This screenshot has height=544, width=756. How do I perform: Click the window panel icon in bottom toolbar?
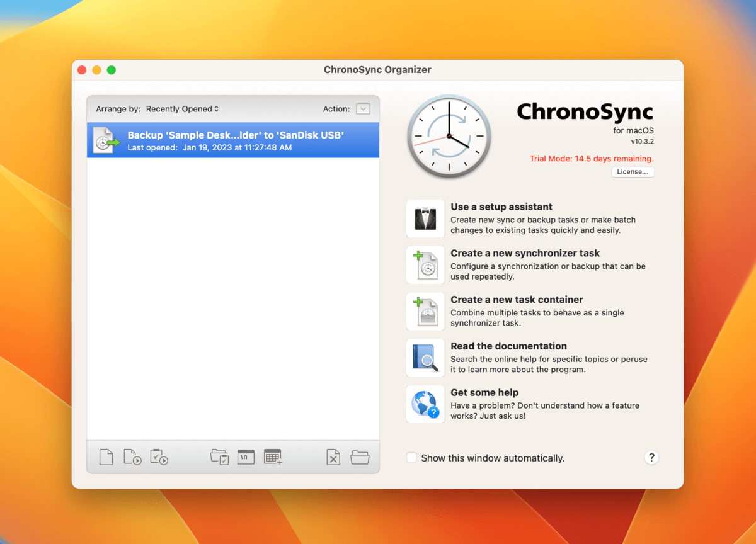246,457
